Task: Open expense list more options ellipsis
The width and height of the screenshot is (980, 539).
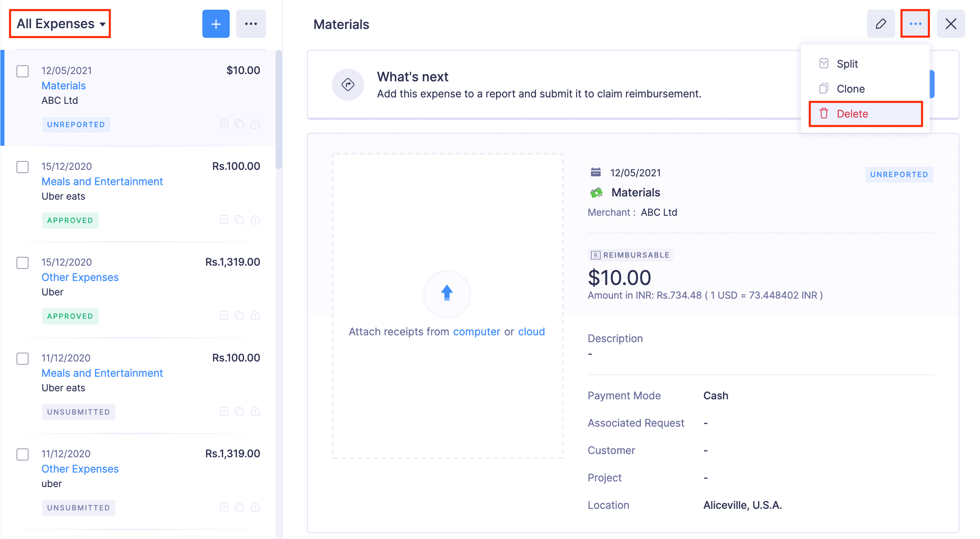Action: 251,24
